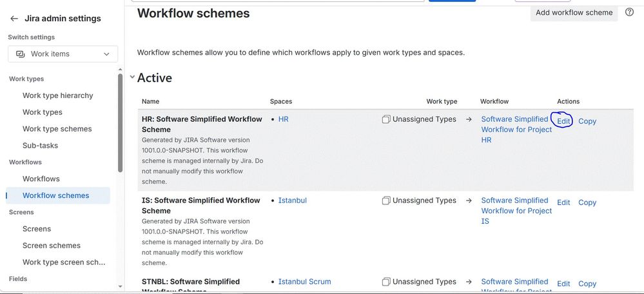Click HR: Software Simplified Workflow Scheme name
This screenshot has width=644, height=294.
[x=202, y=124]
